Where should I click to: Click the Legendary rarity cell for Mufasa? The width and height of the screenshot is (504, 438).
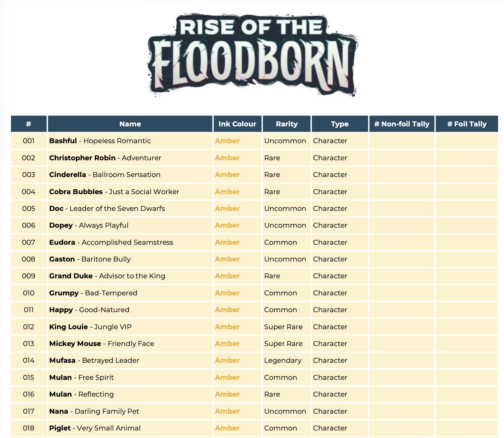pos(287,360)
